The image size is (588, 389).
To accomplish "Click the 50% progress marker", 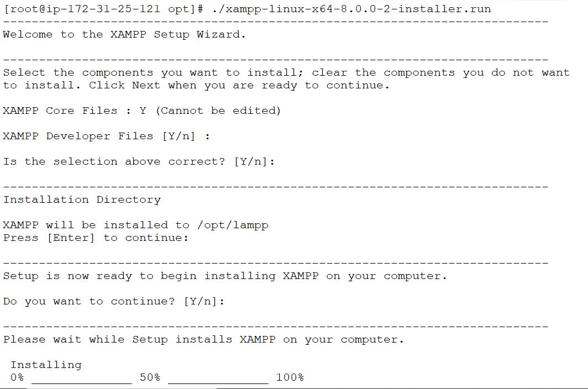I will [x=149, y=377].
